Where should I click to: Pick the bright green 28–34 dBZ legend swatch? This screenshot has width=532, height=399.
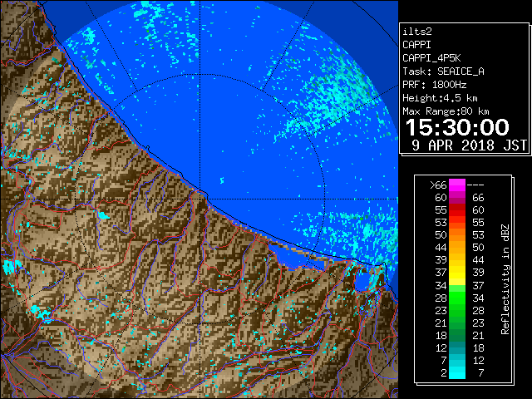click(457, 298)
